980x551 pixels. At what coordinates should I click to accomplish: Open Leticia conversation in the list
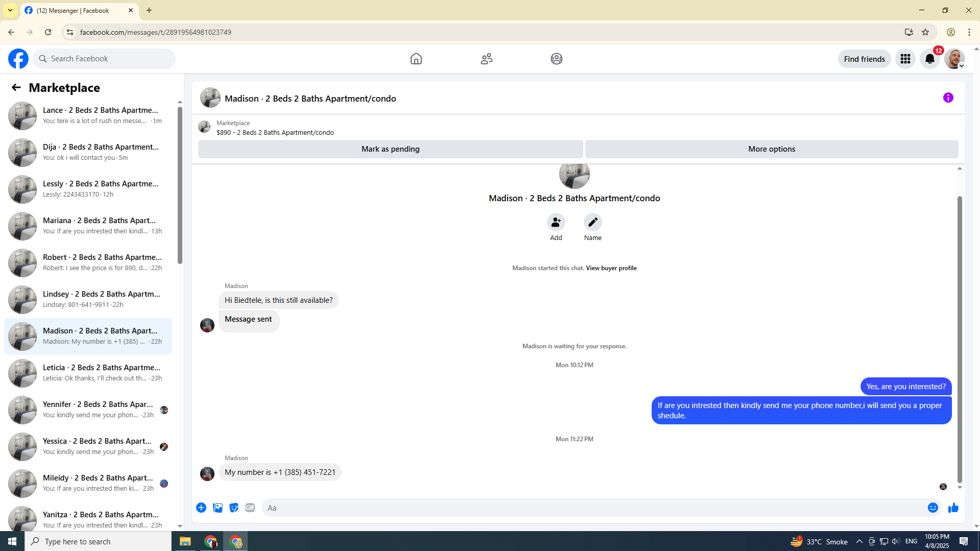(x=88, y=373)
